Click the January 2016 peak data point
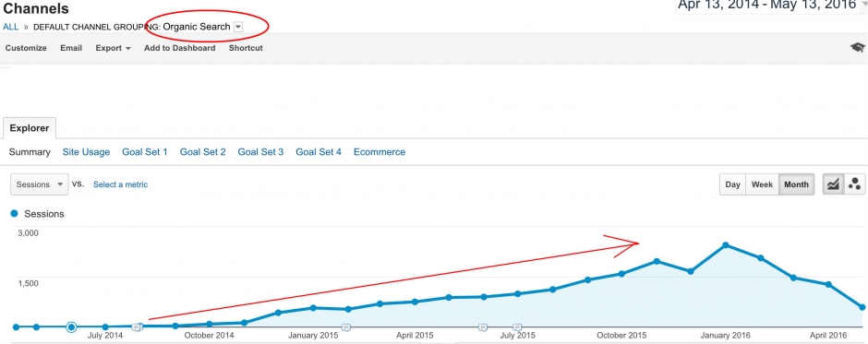 click(726, 245)
